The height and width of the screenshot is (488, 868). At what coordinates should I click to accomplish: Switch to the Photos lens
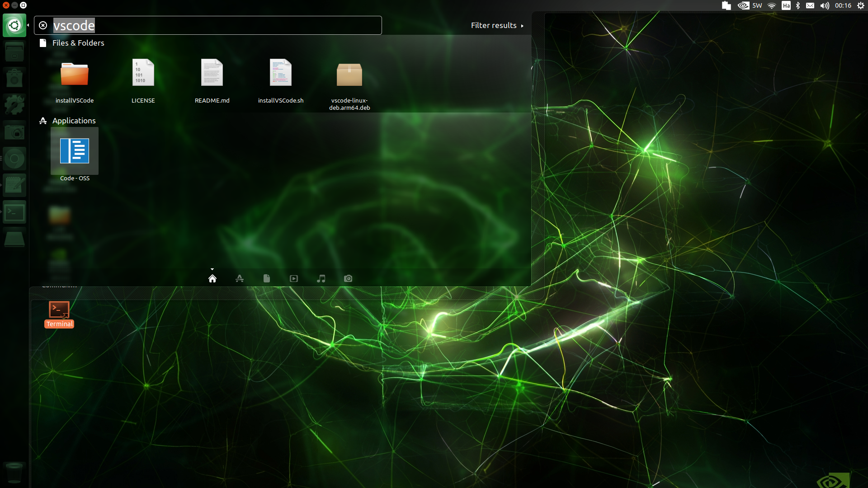[x=348, y=278]
